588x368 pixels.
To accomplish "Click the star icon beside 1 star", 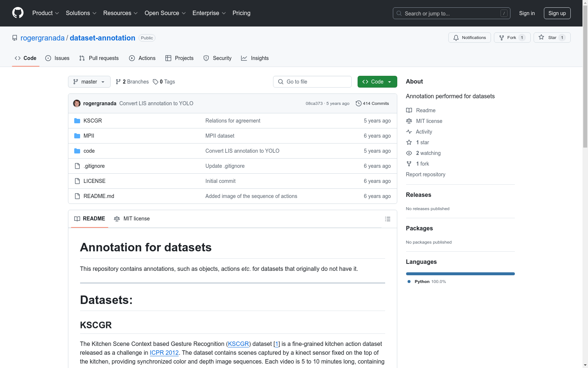I will coord(409,142).
